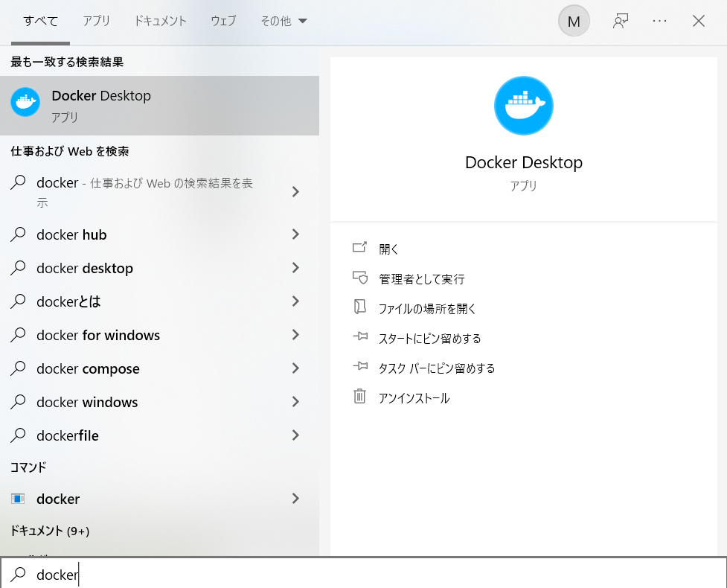The width and height of the screenshot is (727, 588).
Task: Expand arrow for 'docker for windows' row
Action: tap(295, 334)
